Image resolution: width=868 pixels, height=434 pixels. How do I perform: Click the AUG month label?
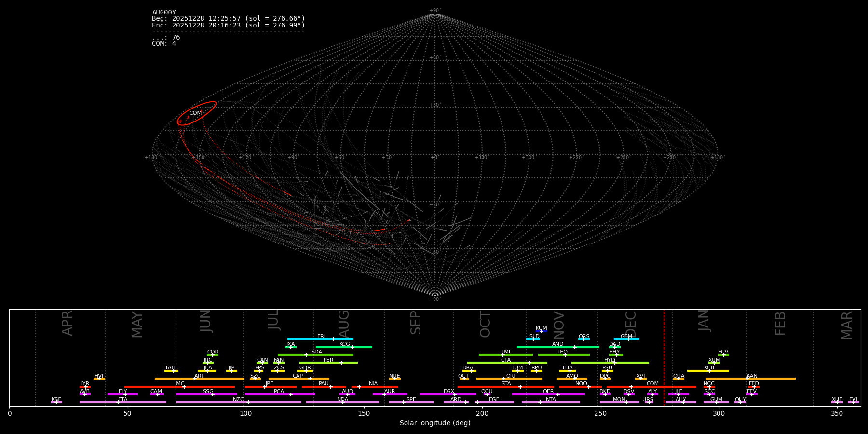click(x=344, y=325)
